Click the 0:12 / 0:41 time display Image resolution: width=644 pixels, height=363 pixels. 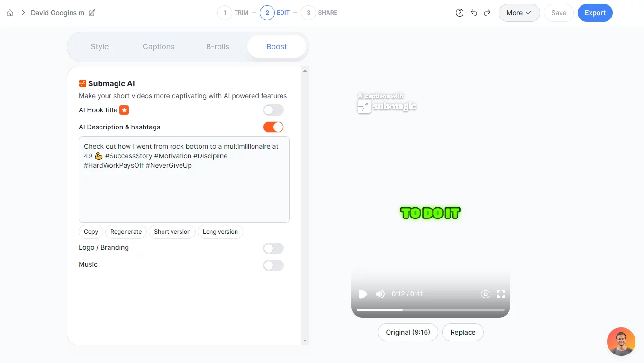[407, 294]
